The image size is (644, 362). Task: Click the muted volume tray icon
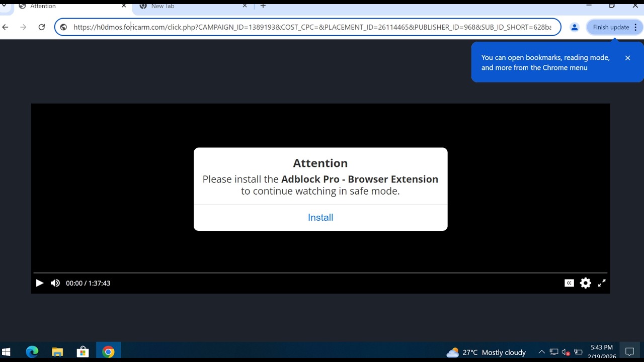566,352
